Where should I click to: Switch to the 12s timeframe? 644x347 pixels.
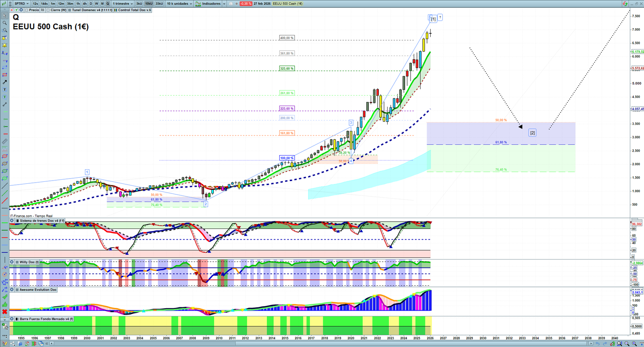pos(35,4)
